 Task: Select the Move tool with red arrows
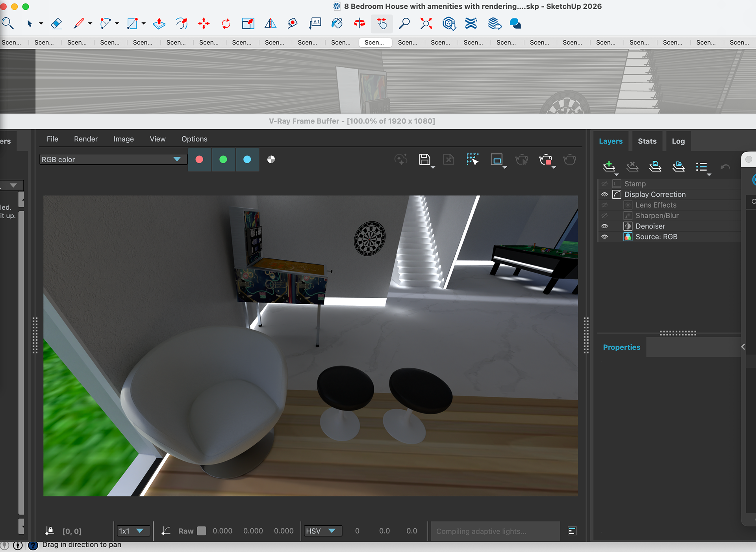click(x=204, y=24)
